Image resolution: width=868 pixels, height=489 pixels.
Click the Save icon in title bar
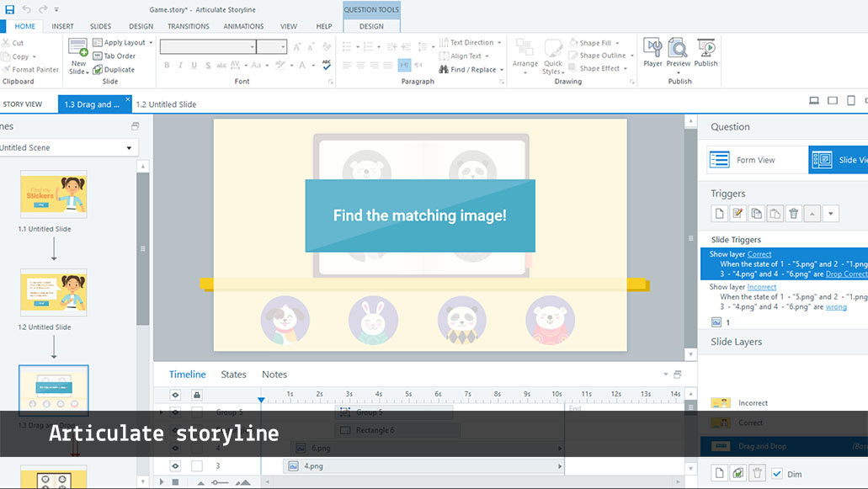coord(9,9)
